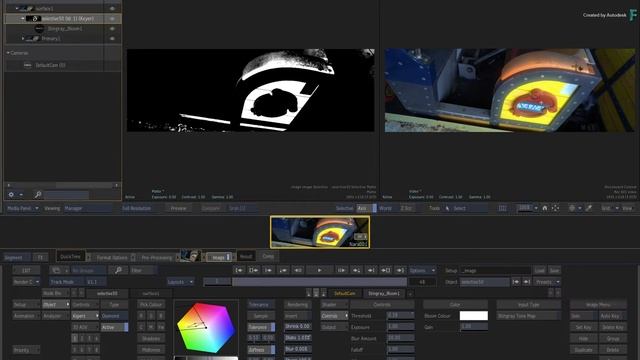
Task: Open the Presets dropdown
Action: click(x=547, y=282)
